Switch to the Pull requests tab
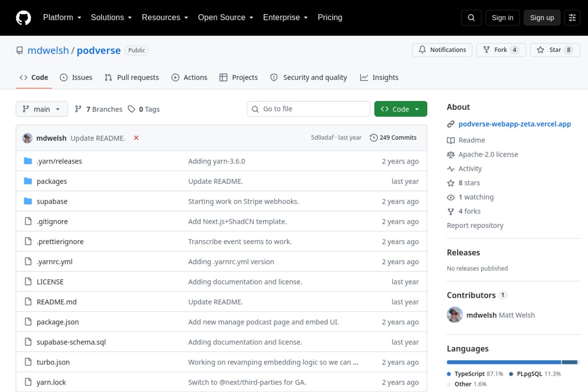The width and height of the screenshot is (588, 392). coord(132,78)
